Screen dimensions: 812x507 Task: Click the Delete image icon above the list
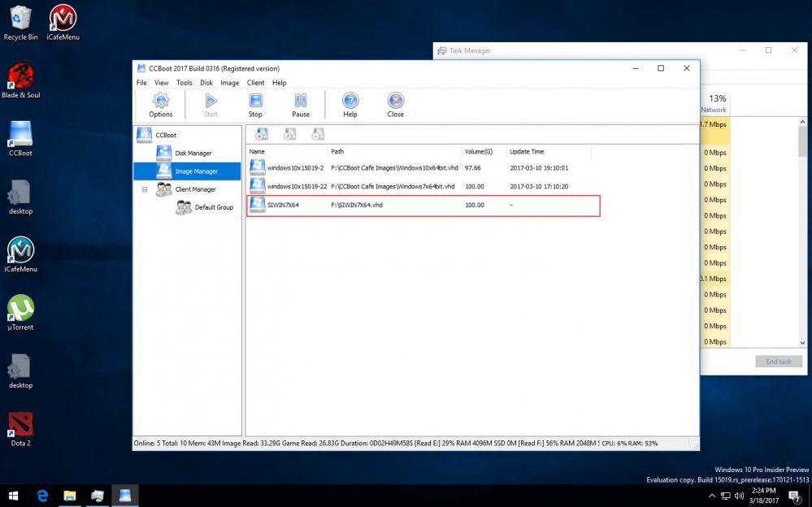click(318, 134)
